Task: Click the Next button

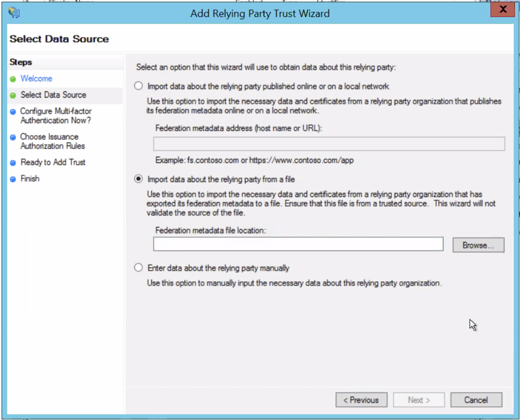Action: click(x=419, y=400)
